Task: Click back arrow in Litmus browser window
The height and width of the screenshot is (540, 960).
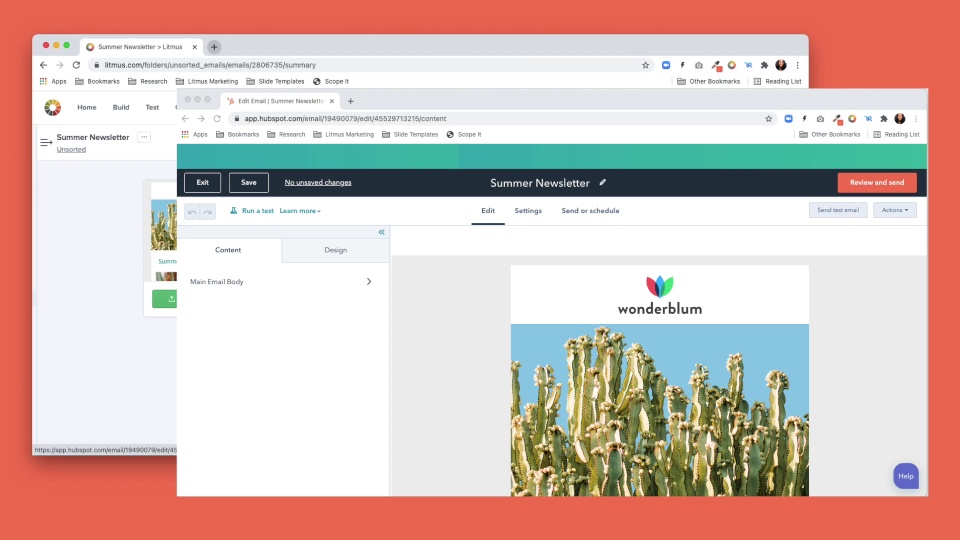Action: tap(43, 65)
